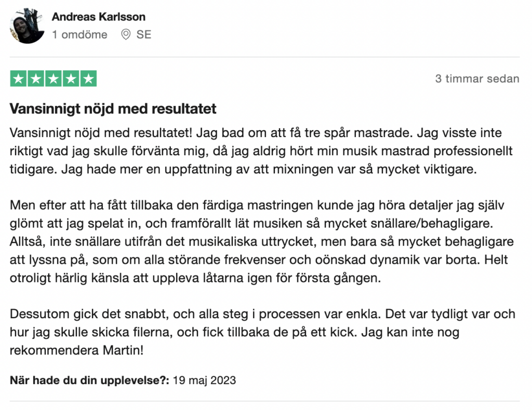532x410 pixels.
Task: Click 'rekommendera Martin!' at end of review
Action: pyautogui.click(x=77, y=350)
